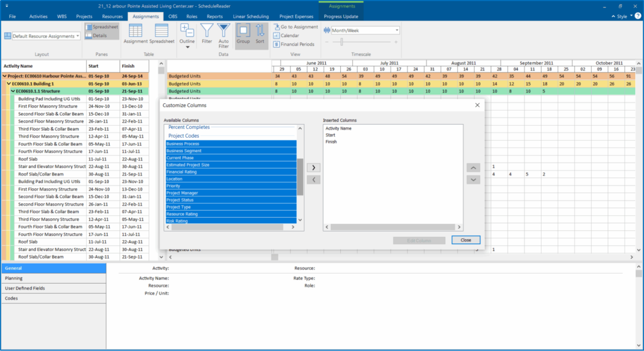Select Project Manager in Available Columns
Screen dimensions: 644x351
pyautogui.click(x=231, y=192)
